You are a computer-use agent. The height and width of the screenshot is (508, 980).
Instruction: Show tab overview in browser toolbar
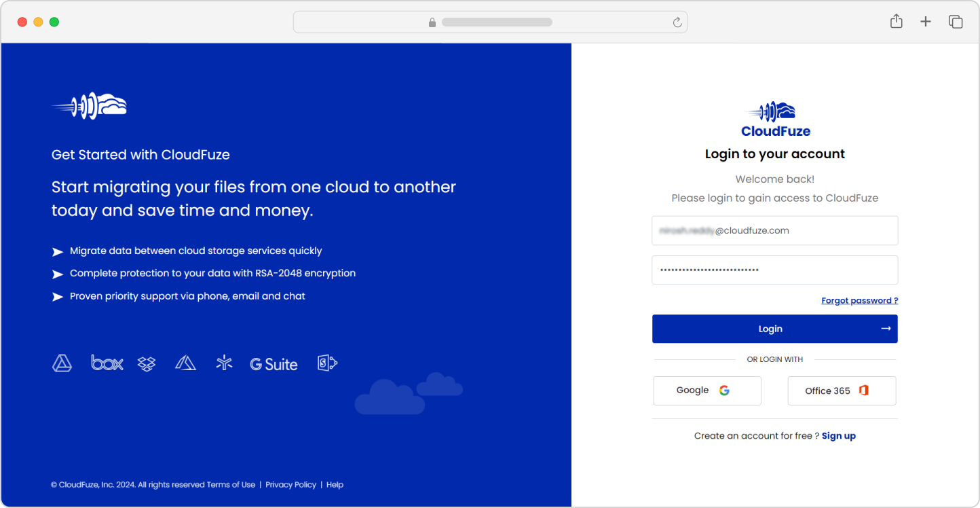(x=956, y=22)
